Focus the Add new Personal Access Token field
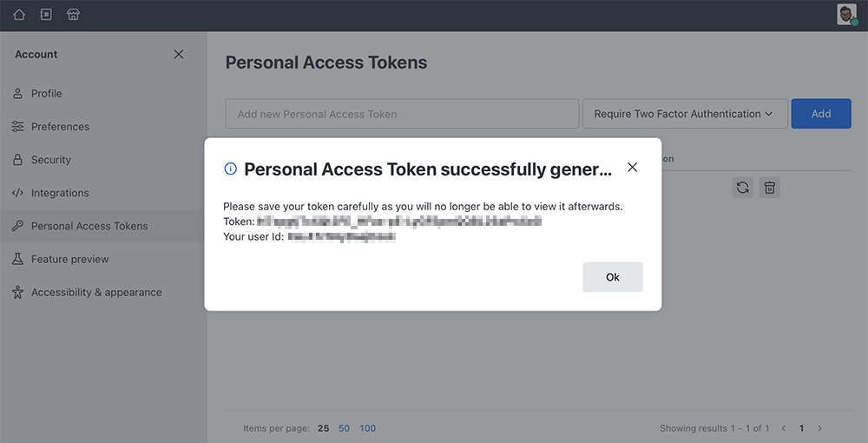Image resolution: width=868 pixels, height=443 pixels. (402, 114)
